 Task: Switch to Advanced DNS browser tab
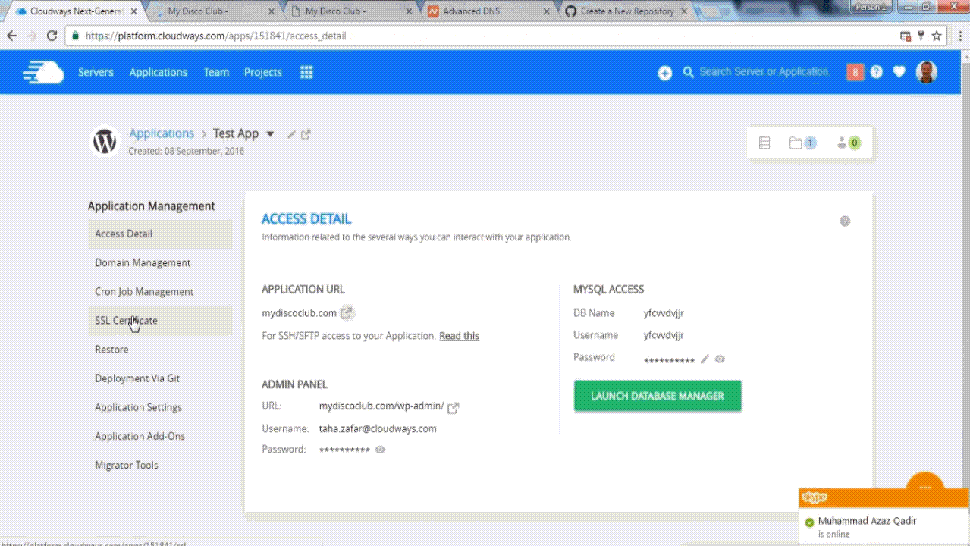click(x=487, y=11)
